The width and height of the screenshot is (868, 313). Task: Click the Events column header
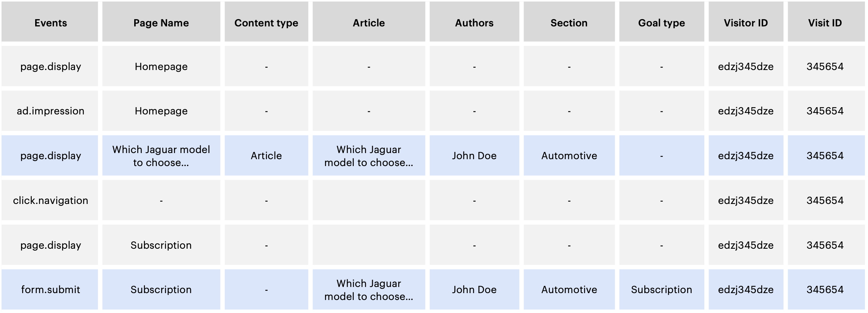50,23
